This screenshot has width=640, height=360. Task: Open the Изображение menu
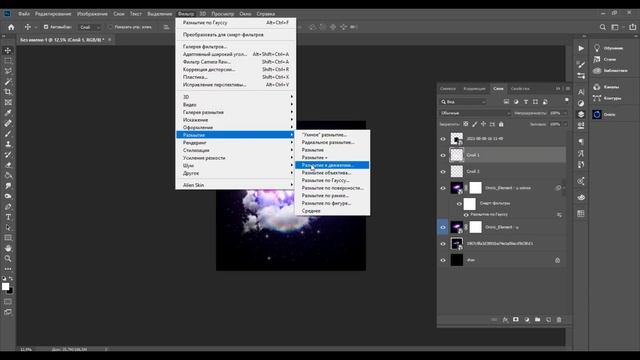pyautogui.click(x=92, y=13)
